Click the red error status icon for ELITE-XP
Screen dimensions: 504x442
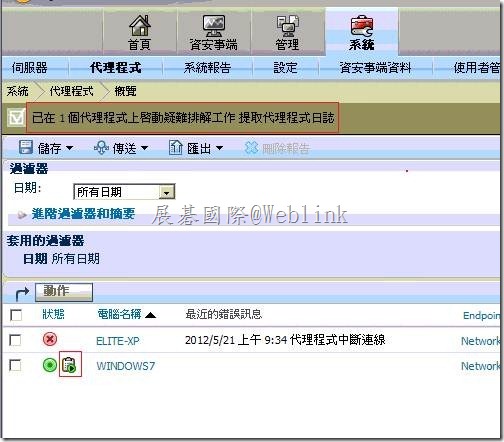pos(50,339)
